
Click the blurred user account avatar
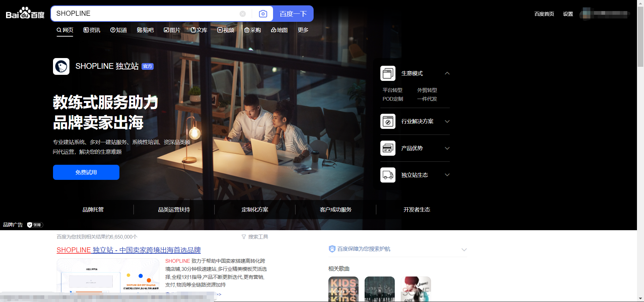(x=587, y=14)
